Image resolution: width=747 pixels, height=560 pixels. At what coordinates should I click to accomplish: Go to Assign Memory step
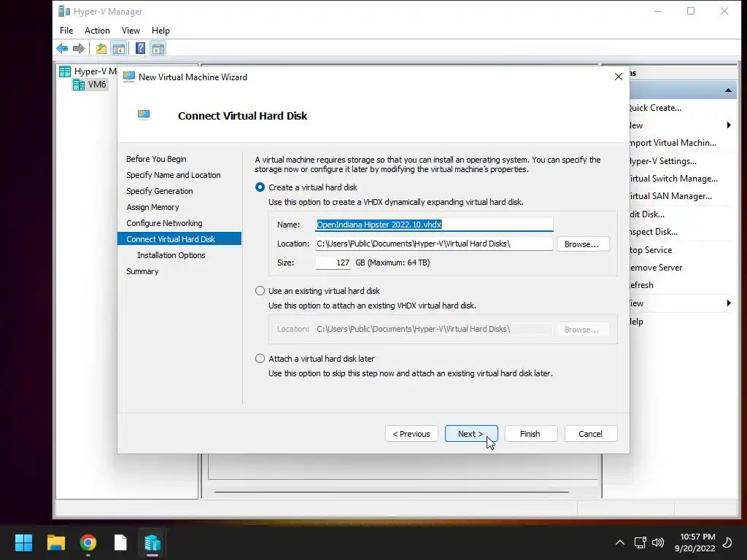pyautogui.click(x=152, y=207)
